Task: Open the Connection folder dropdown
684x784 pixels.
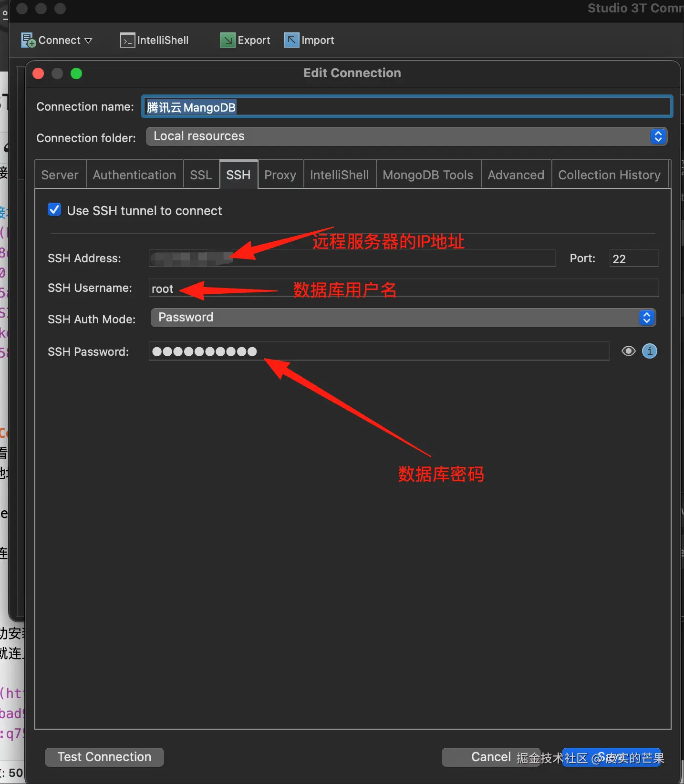Action: click(406, 136)
